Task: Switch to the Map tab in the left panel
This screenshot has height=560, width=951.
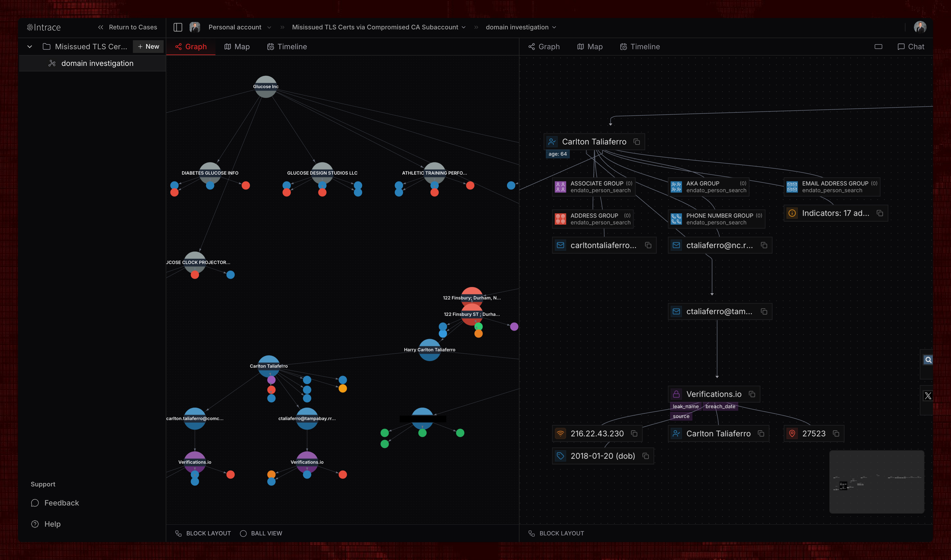Action: coord(237,46)
